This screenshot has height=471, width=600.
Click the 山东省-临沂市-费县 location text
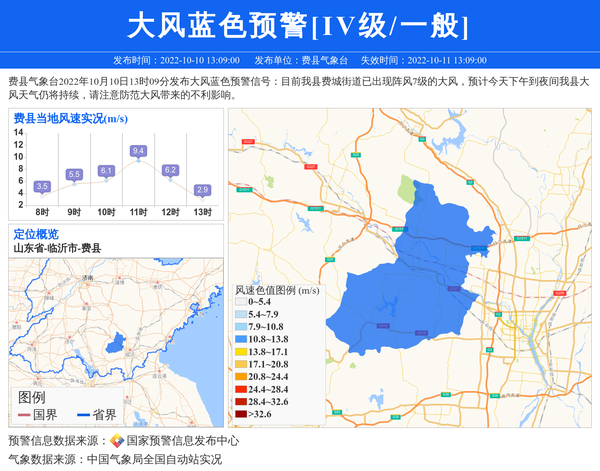tap(57, 248)
